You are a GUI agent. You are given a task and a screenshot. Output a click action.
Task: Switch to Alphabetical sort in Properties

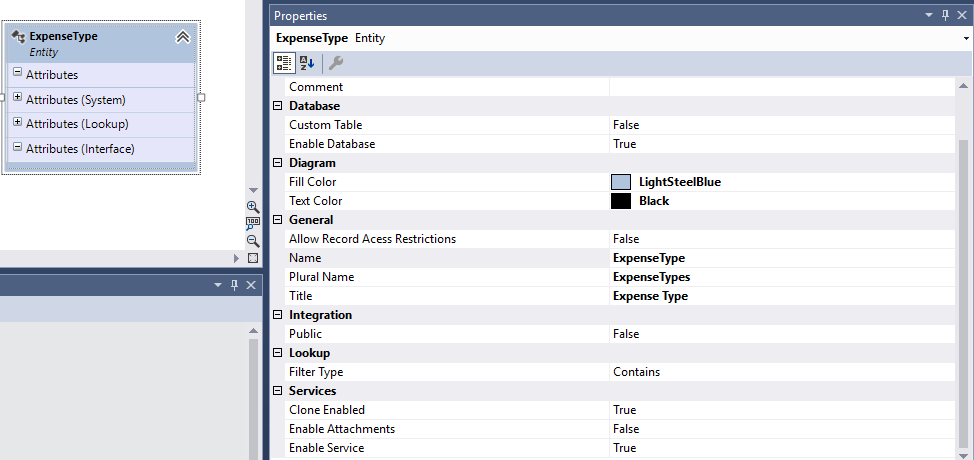(x=307, y=63)
